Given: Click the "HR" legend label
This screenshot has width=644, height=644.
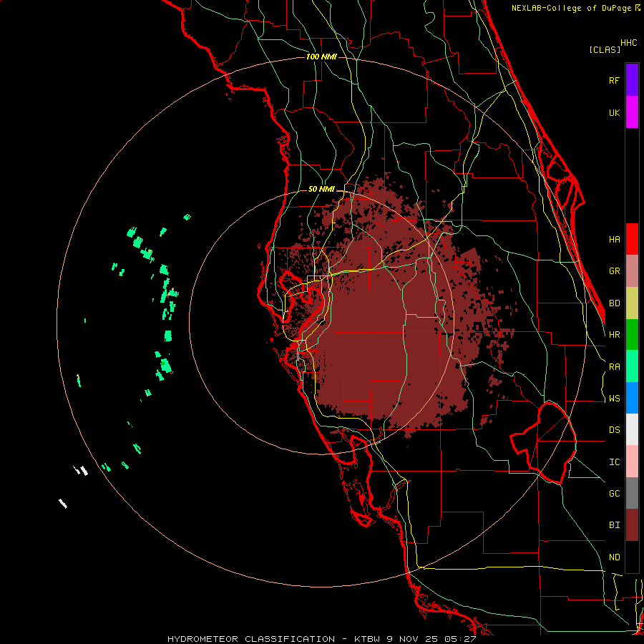Looking at the screenshot, I should [614, 335].
